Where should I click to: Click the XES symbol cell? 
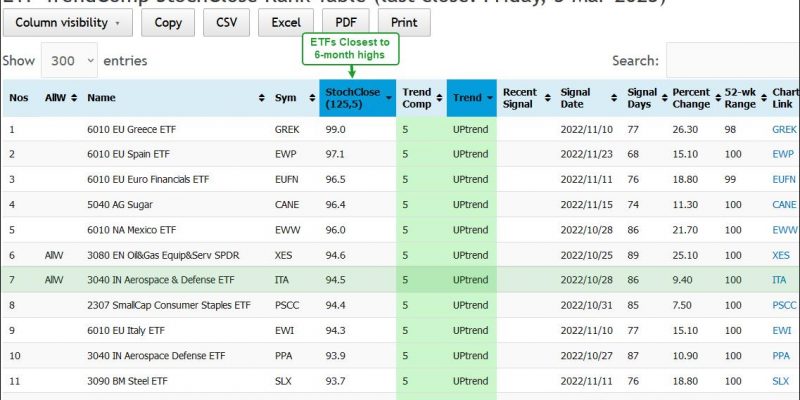(x=283, y=255)
